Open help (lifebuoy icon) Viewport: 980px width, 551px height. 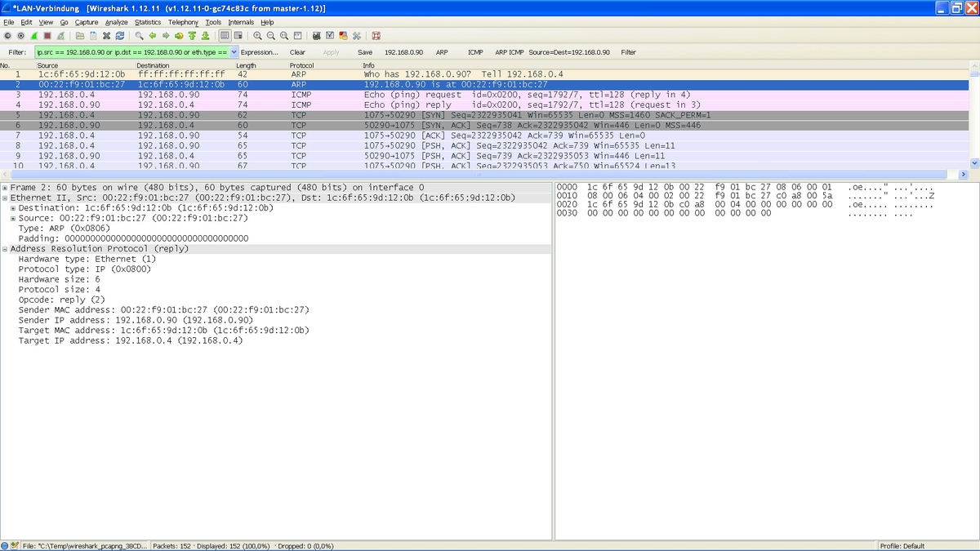point(376,36)
